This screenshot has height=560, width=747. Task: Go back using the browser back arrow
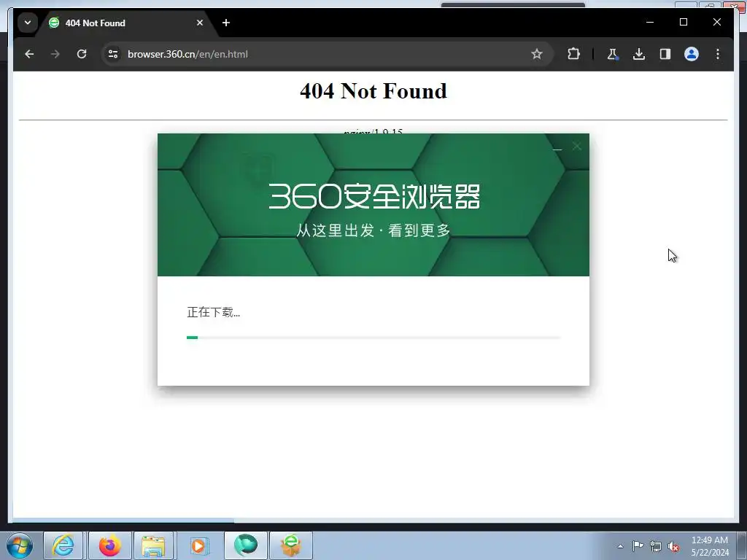[x=29, y=54]
